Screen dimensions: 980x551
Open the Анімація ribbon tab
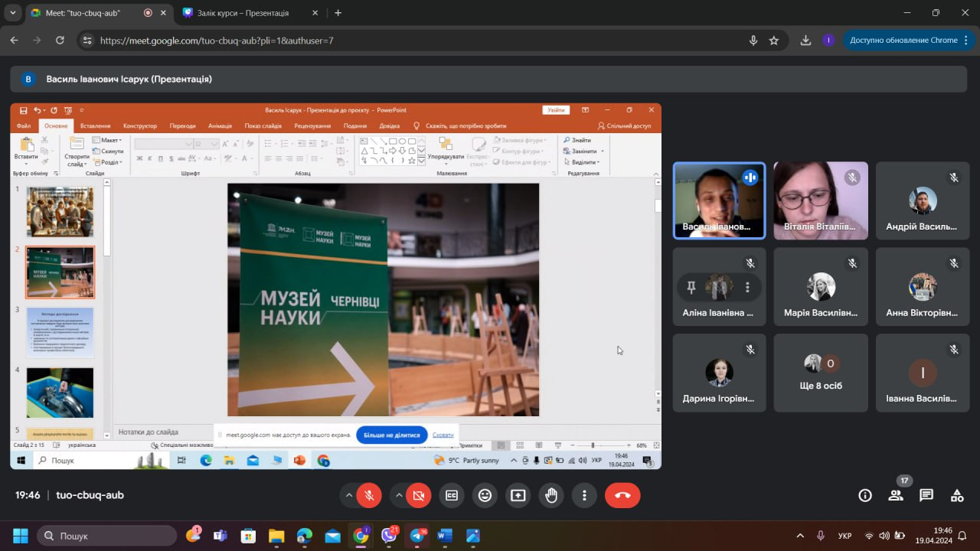[x=220, y=126]
